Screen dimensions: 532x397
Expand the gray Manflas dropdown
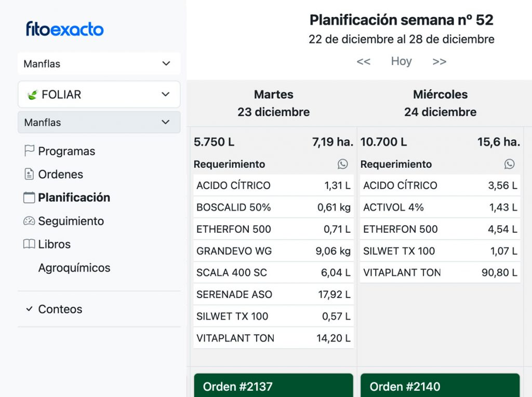point(99,123)
